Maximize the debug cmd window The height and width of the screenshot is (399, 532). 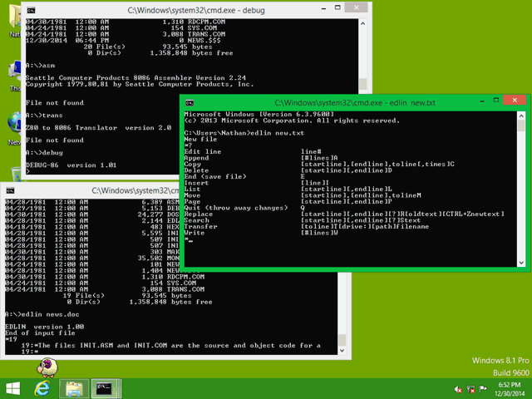(337, 8)
